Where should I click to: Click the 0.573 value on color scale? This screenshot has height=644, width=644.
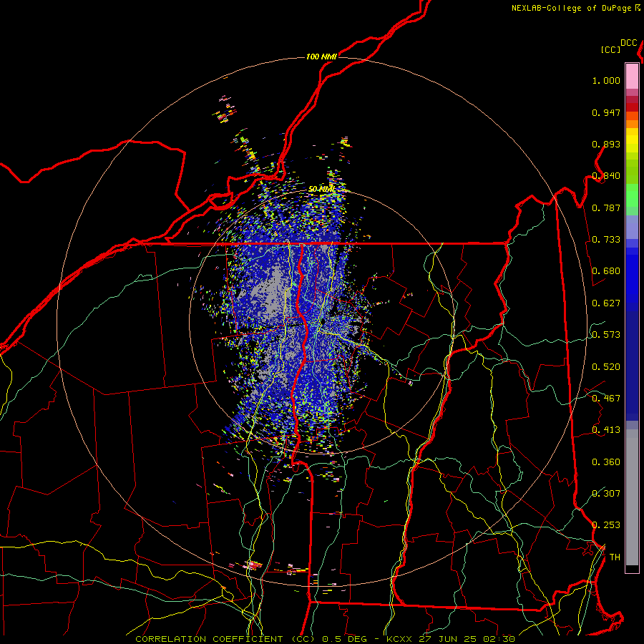click(606, 335)
